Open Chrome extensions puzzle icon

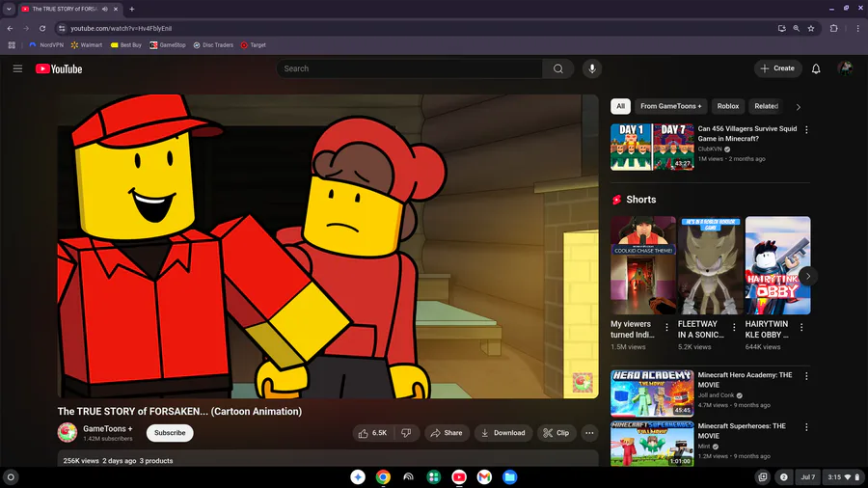coord(833,28)
